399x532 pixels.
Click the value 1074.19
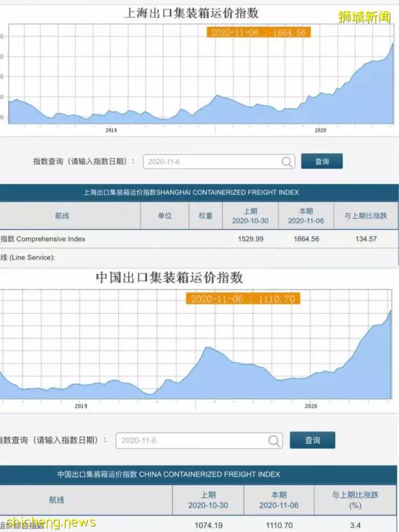click(x=209, y=525)
